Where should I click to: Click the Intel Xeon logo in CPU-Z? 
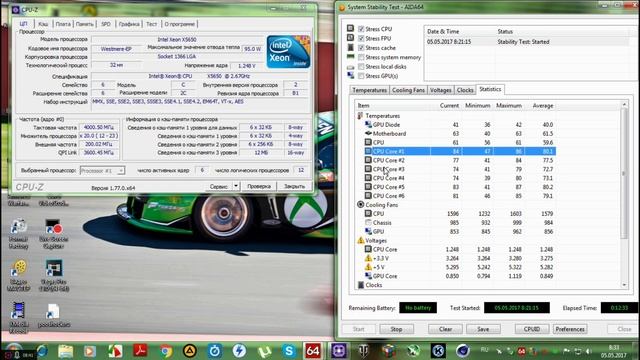pos(289,52)
